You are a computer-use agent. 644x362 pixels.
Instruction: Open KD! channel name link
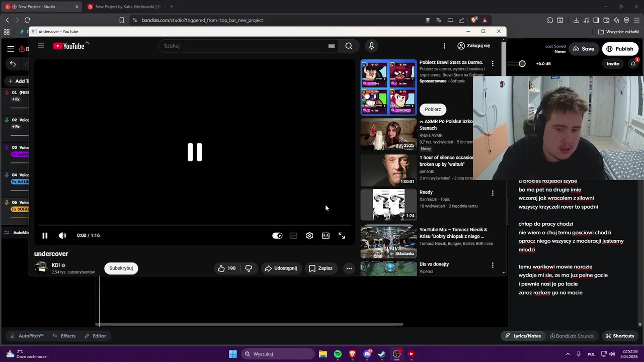pyautogui.click(x=56, y=265)
